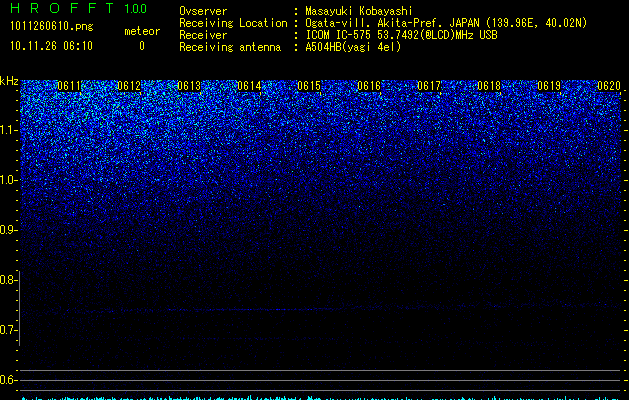The width and height of the screenshot is (629, 400).
Task: Click the Receiving antenna label
Action: [x=230, y=47]
